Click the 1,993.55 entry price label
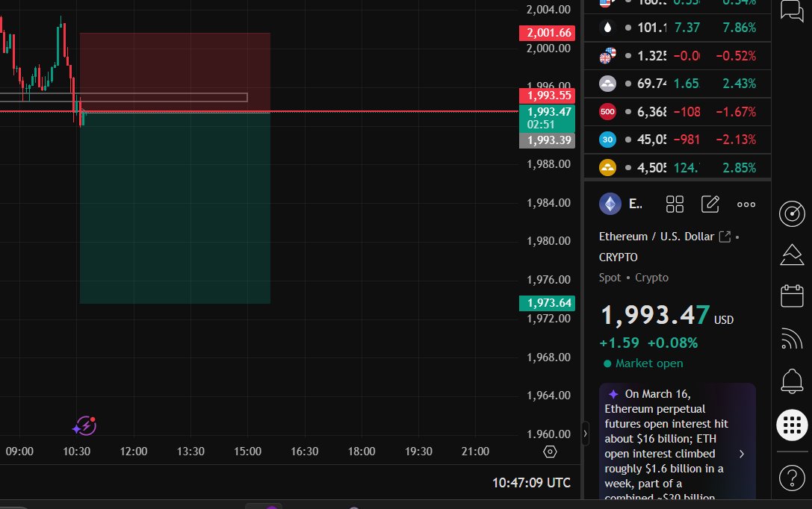The width and height of the screenshot is (812, 509). tap(548, 96)
